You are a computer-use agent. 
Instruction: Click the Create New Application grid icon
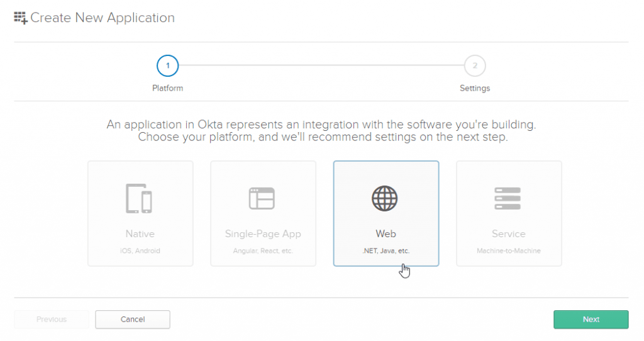point(21,18)
